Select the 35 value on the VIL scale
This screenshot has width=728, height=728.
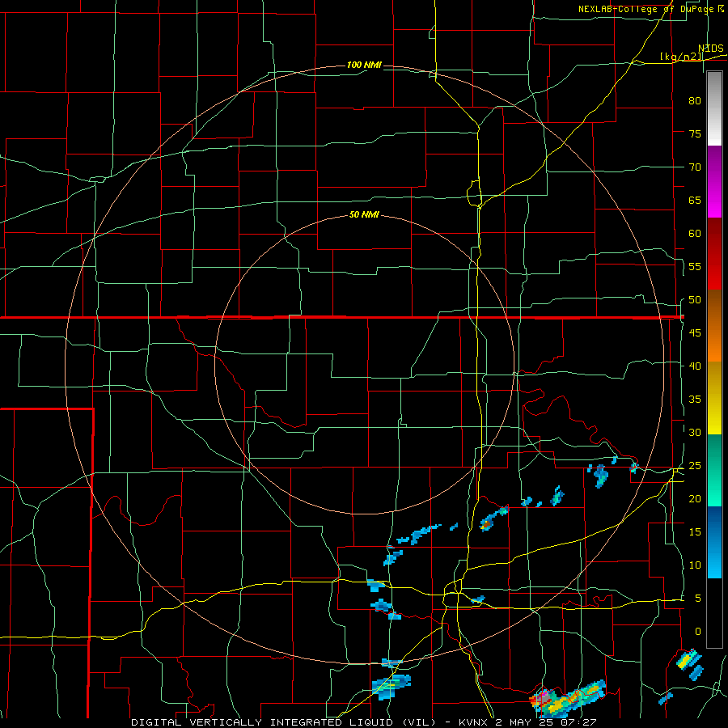pyautogui.click(x=695, y=400)
